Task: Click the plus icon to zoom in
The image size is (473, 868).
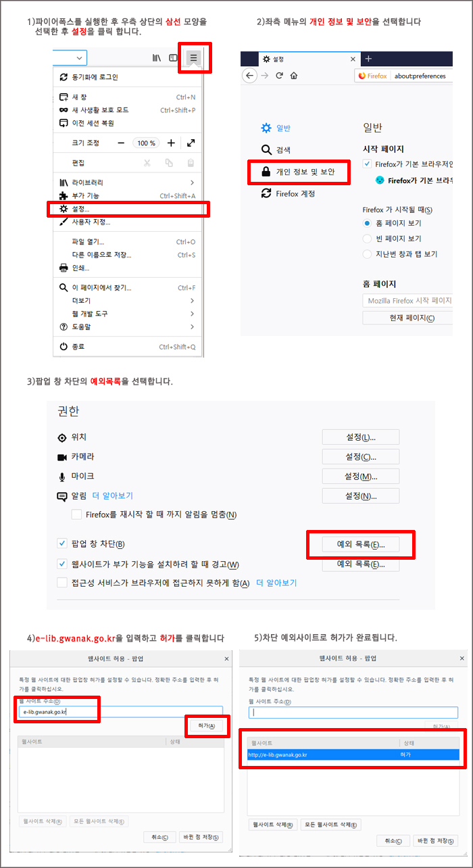Action: click(171, 143)
